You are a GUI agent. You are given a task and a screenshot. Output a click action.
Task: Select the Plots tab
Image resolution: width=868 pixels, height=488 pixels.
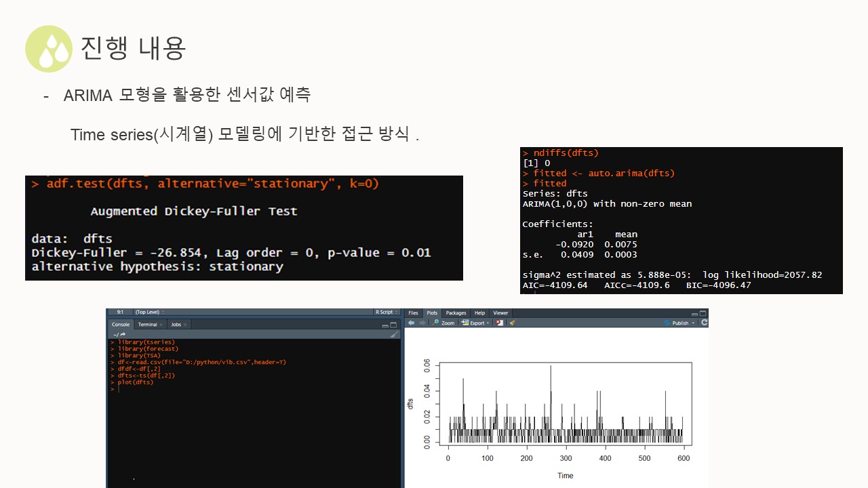[x=432, y=313]
